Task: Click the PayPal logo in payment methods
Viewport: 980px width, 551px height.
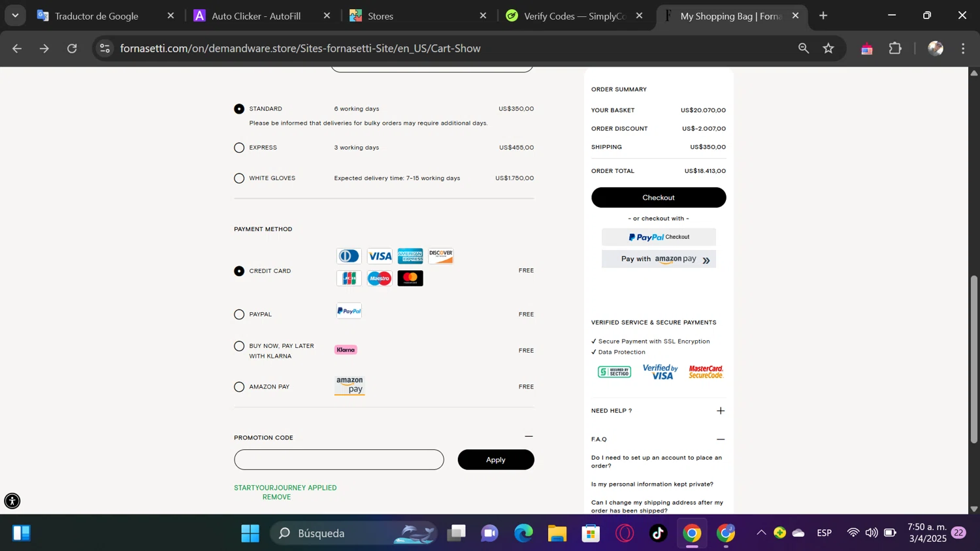Action: (x=349, y=311)
